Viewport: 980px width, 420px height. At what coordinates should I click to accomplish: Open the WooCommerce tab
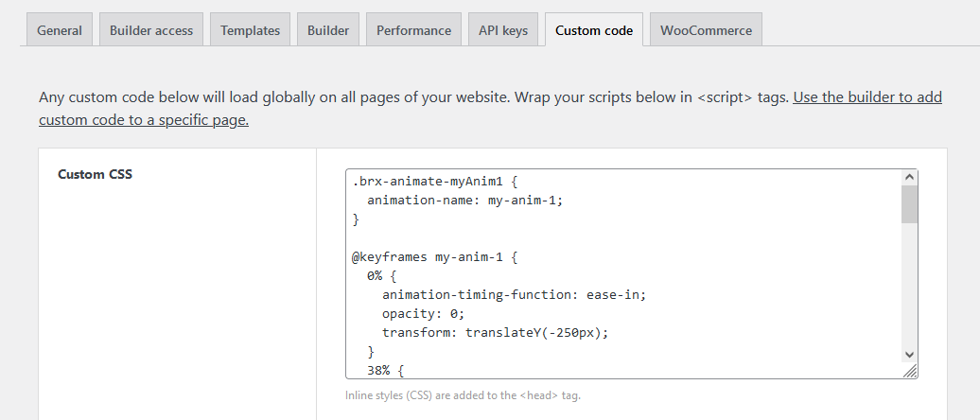pos(706,30)
